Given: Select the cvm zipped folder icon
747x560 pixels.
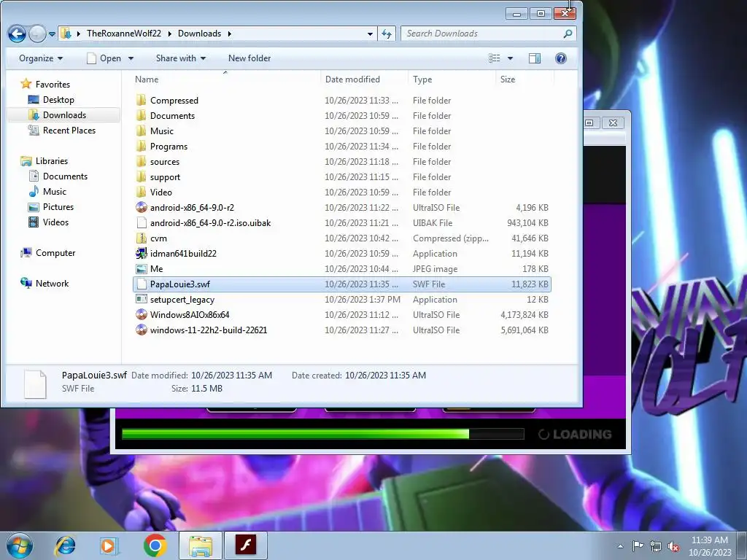Looking at the screenshot, I should click(x=141, y=238).
